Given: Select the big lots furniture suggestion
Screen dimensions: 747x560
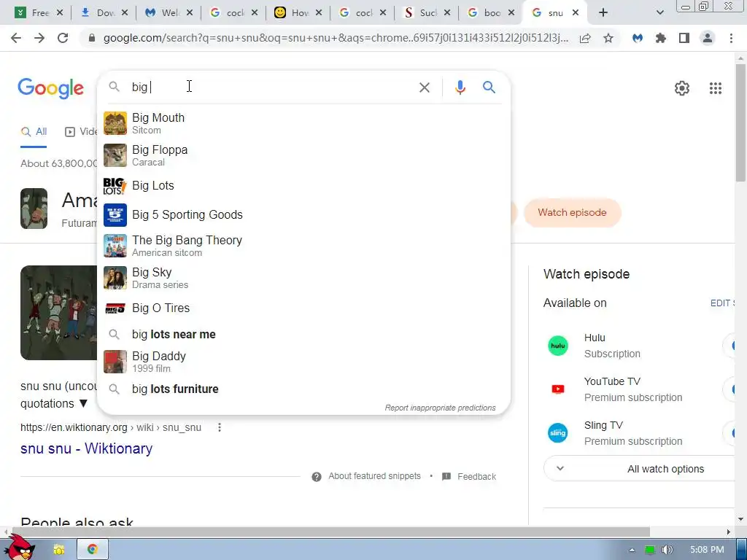Looking at the screenshot, I should [x=303, y=389].
